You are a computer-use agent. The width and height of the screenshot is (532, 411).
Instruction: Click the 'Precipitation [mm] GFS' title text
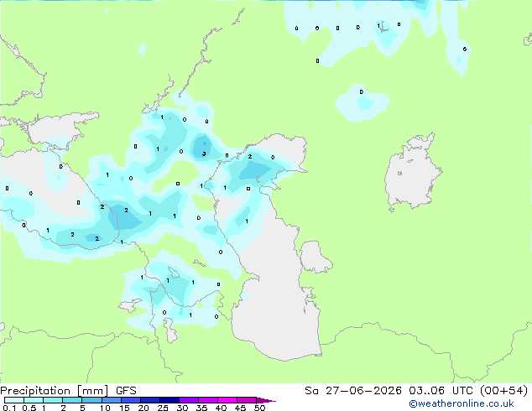68,391
